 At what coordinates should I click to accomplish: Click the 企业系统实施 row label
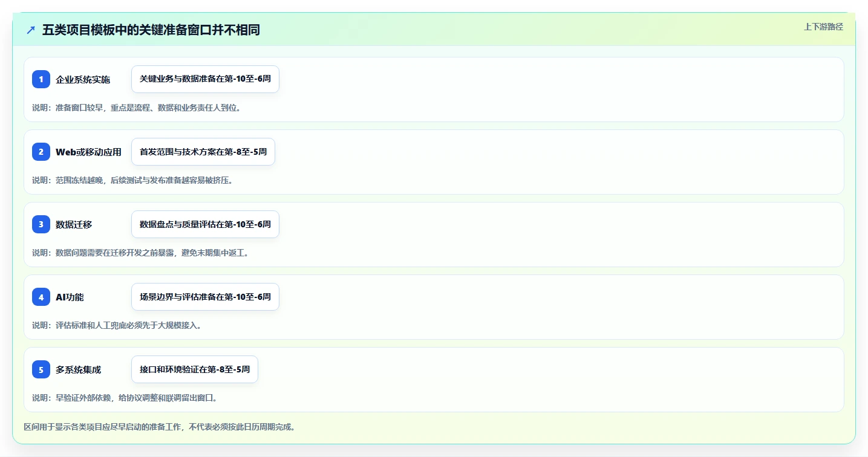point(83,80)
